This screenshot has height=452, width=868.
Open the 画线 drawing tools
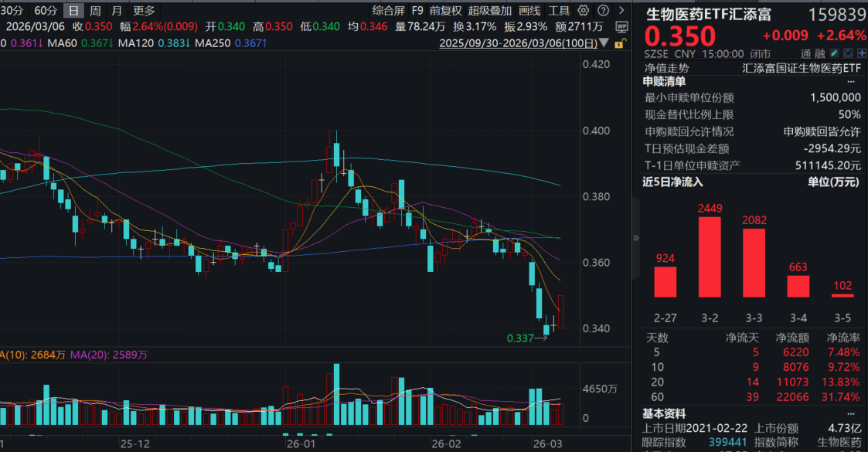(x=529, y=10)
